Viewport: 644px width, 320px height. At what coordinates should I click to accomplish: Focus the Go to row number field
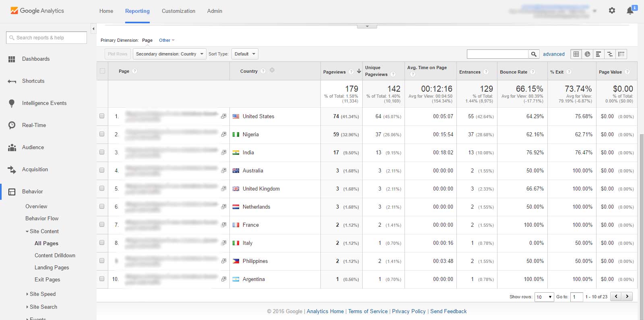click(x=576, y=297)
